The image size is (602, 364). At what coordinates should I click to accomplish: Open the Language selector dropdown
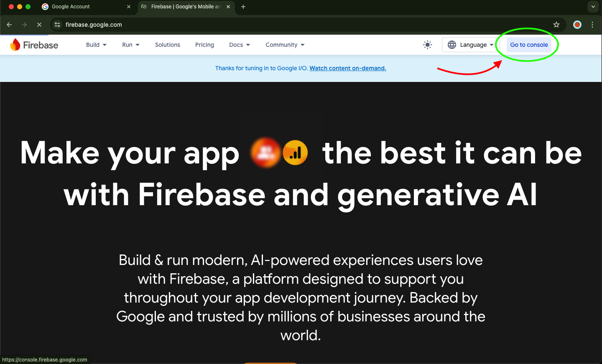474,45
